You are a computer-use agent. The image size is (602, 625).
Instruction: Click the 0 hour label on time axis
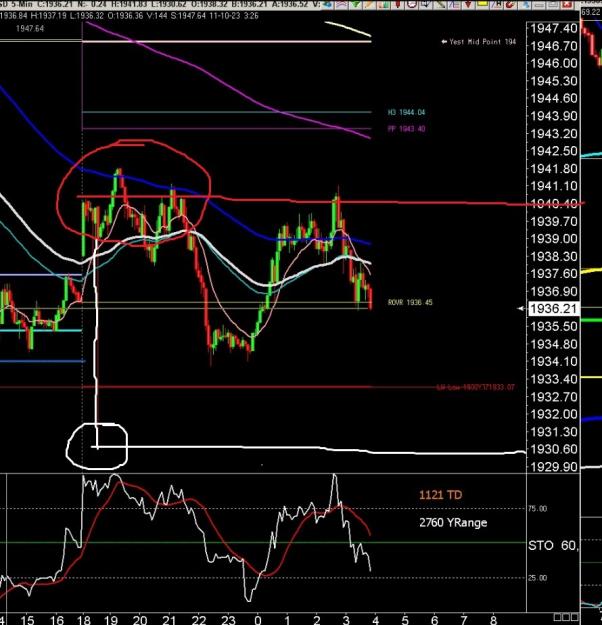coord(258,620)
